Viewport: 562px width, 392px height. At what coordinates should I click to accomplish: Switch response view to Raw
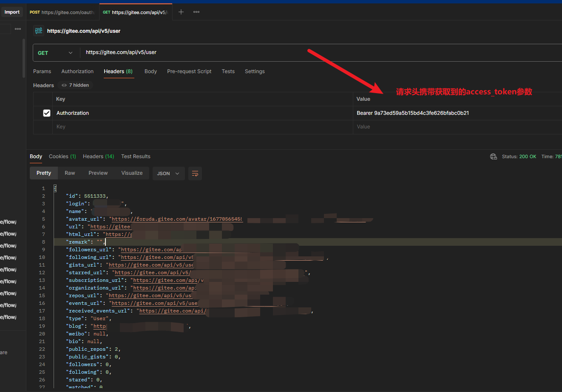pyautogui.click(x=69, y=173)
